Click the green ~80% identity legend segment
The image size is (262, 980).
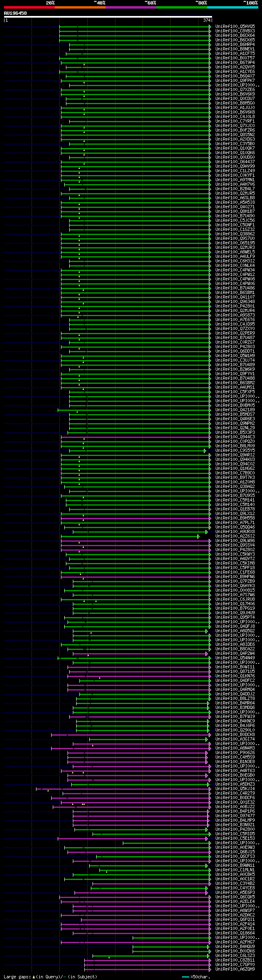181,7
